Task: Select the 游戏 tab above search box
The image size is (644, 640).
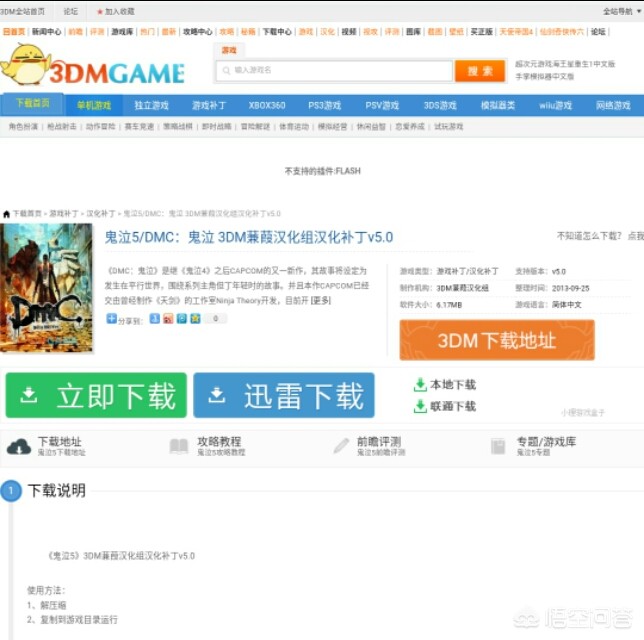Action: (229, 51)
